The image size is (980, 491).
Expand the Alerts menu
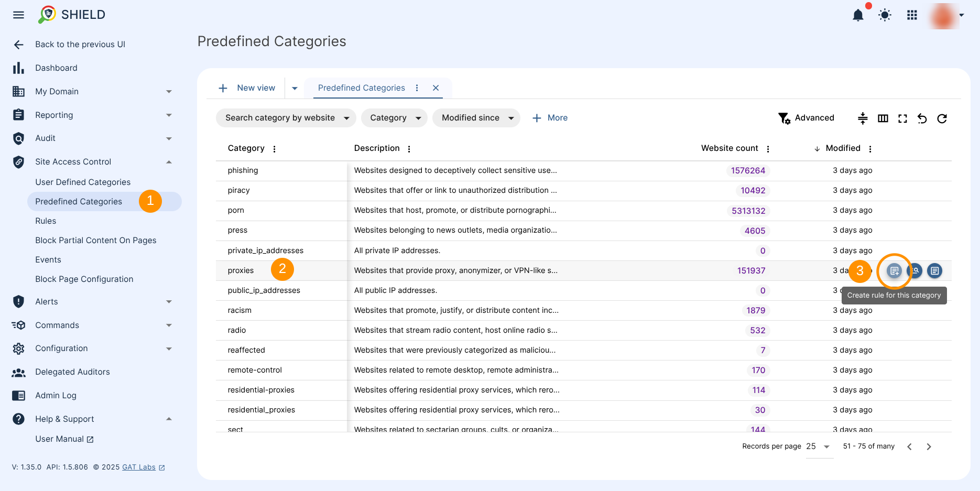pyautogui.click(x=169, y=302)
